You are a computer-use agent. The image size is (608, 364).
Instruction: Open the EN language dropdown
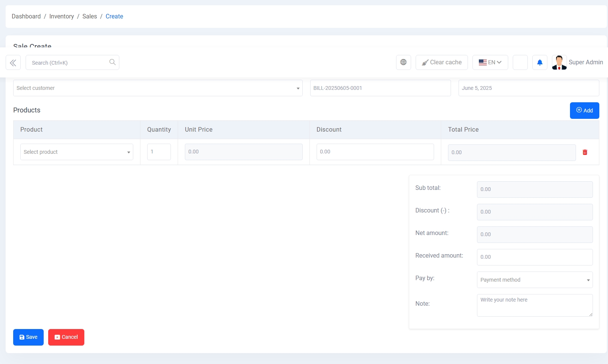tap(490, 62)
